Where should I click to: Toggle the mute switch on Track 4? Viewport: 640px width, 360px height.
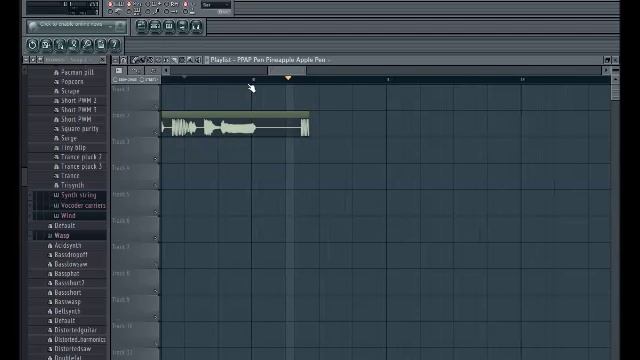click(156, 185)
